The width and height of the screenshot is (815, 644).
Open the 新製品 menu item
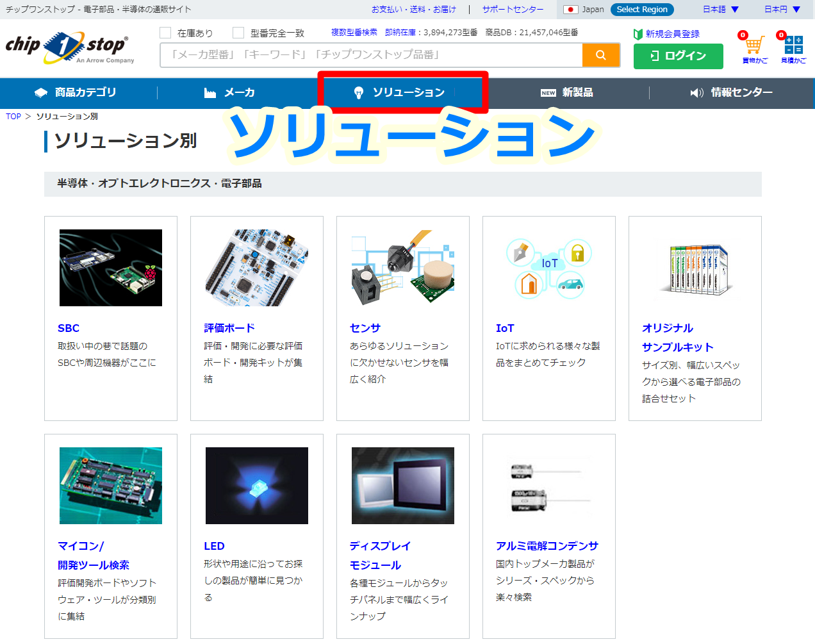pyautogui.click(x=567, y=93)
